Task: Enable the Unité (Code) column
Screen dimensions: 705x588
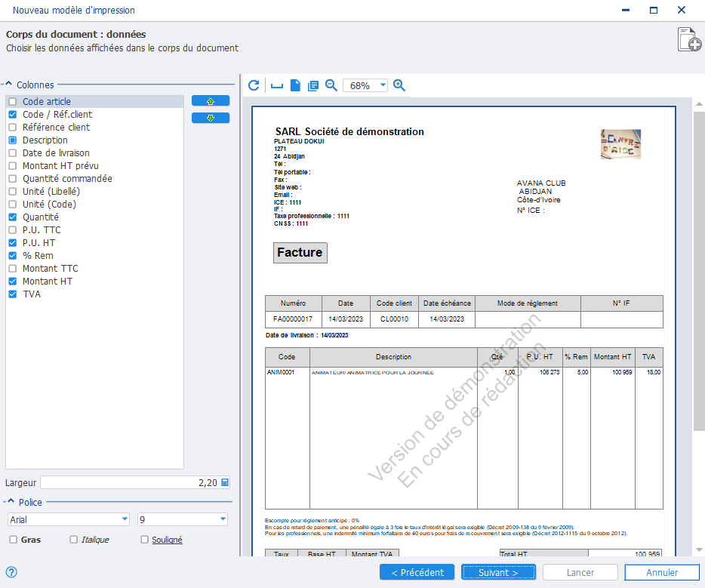Action: click(x=13, y=204)
